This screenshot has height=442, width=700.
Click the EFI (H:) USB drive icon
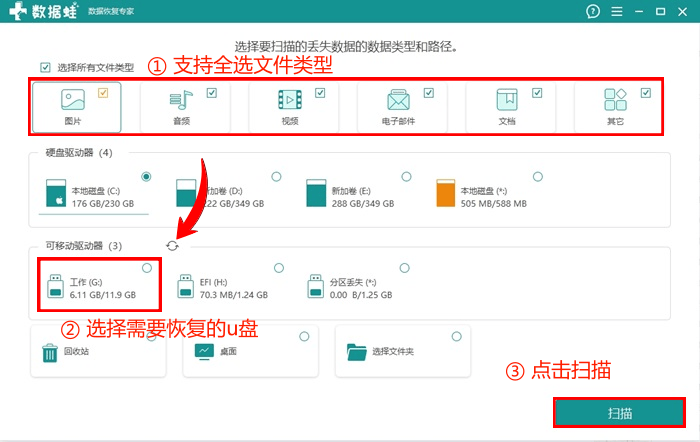[185, 286]
